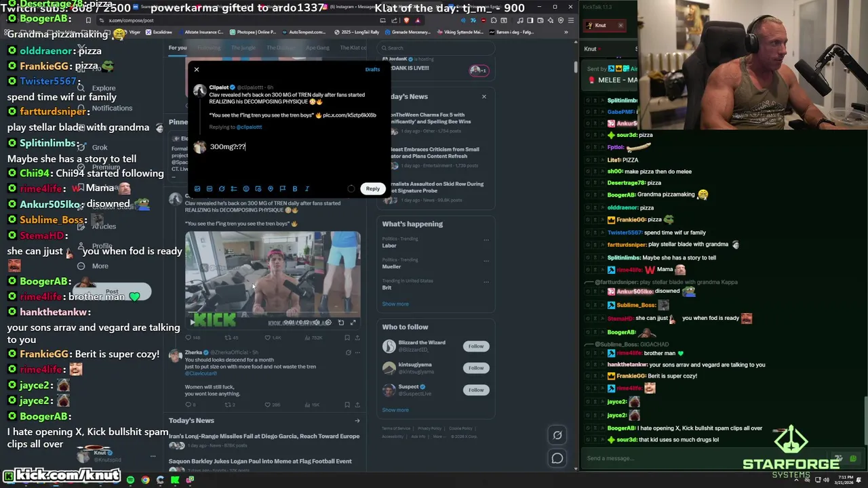This screenshot has width=868, height=488.
Task: Expand More in the X sidebar
Action: [x=94, y=266]
